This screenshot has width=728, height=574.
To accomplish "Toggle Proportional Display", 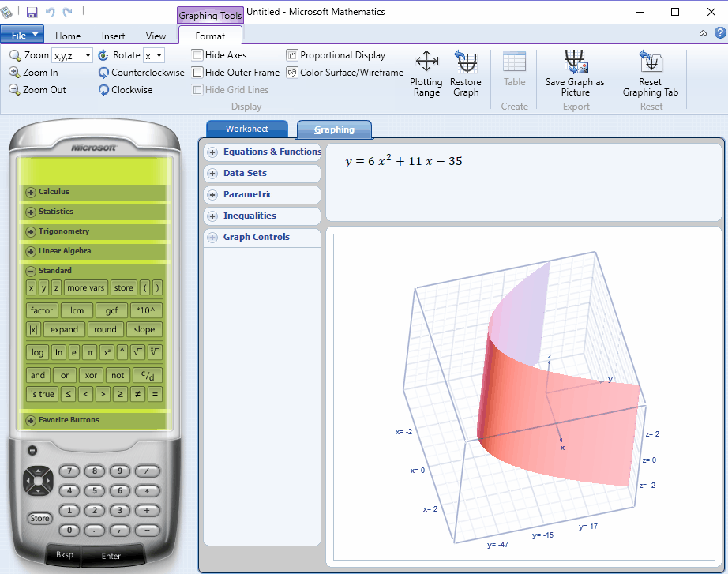I will [x=336, y=55].
